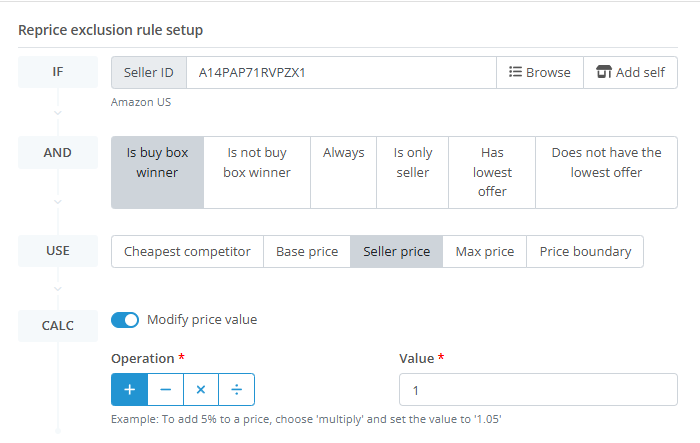Choose the 'Always' condition
Viewport: 700px width, 443px height.
(344, 172)
